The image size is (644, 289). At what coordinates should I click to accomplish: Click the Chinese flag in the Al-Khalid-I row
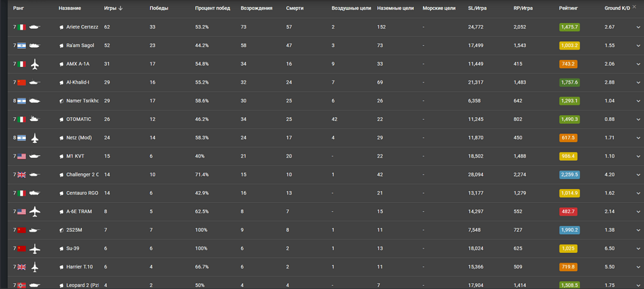22,83
